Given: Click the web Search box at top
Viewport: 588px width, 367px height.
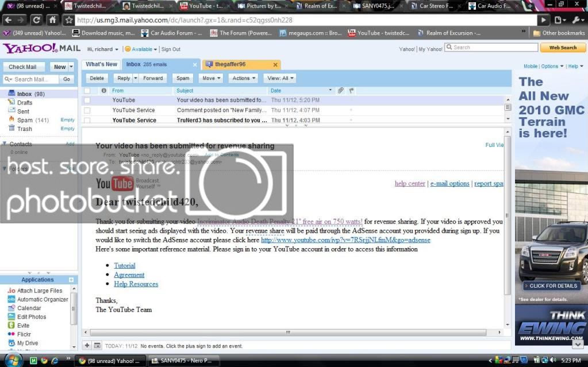Looking at the screenshot, I should click(x=491, y=47).
